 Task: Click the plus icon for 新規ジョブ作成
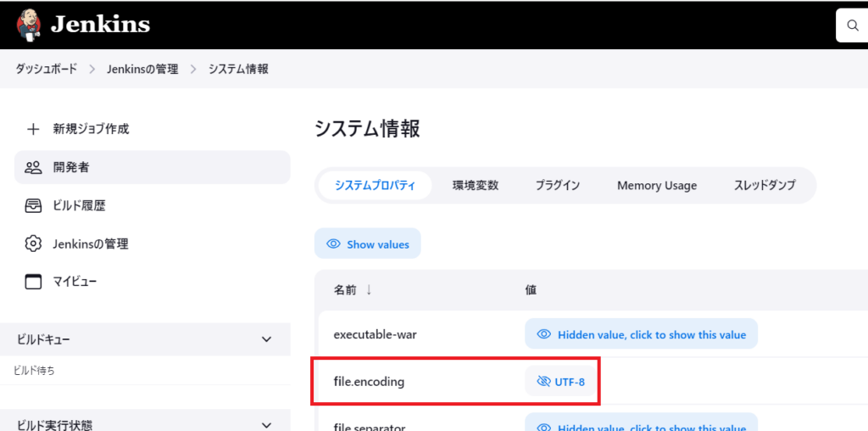(33, 129)
